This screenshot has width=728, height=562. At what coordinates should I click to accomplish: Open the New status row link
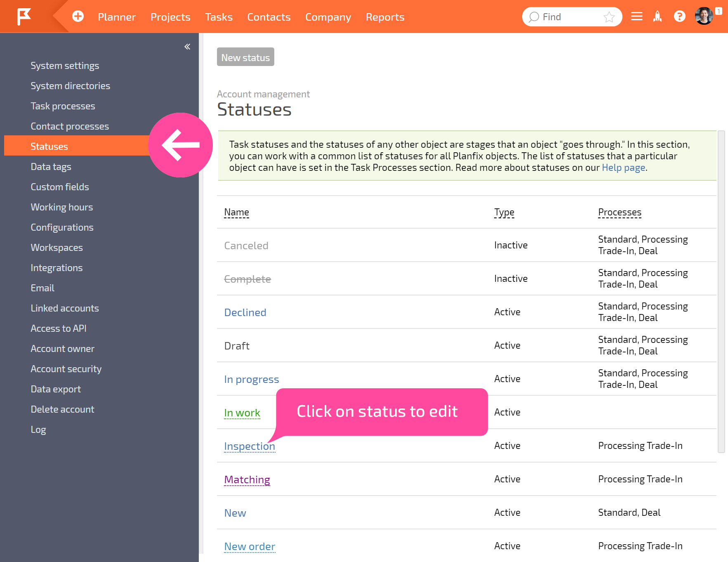(x=235, y=513)
